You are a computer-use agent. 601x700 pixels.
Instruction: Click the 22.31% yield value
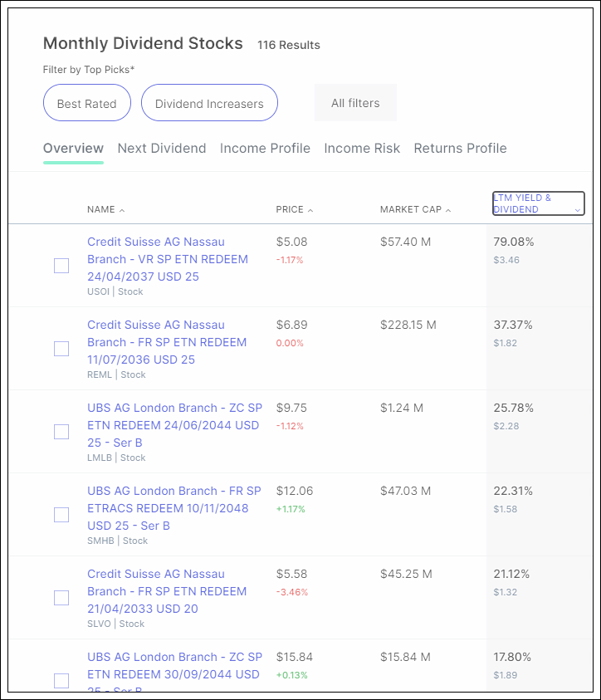(x=513, y=491)
